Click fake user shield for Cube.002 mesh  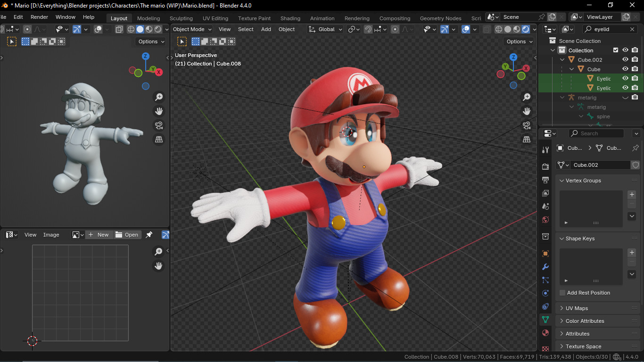(x=636, y=165)
